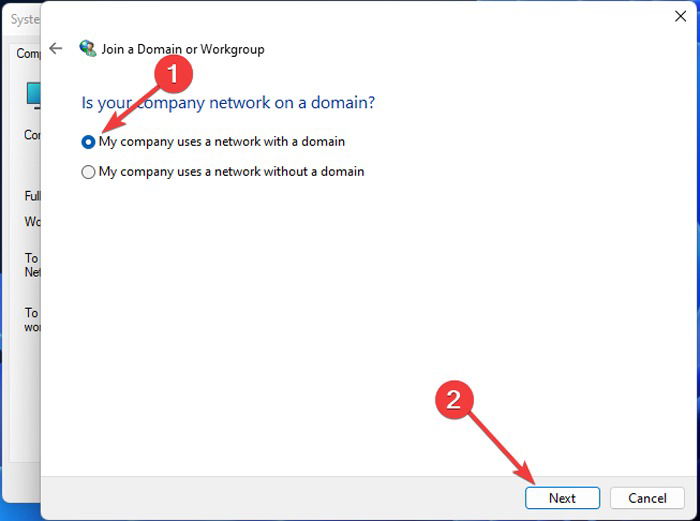Focus the background System Properties title bar
The image size is (700, 521).
point(22,19)
